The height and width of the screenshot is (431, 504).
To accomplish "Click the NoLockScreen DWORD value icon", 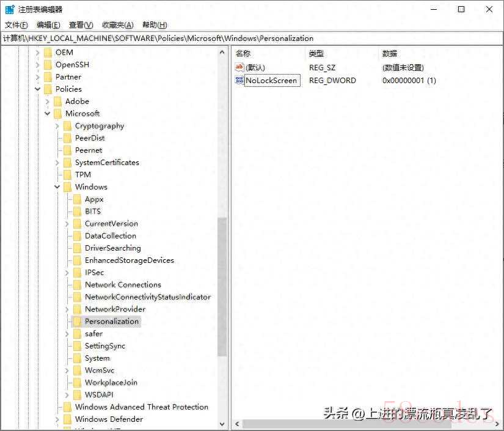I will (x=239, y=80).
